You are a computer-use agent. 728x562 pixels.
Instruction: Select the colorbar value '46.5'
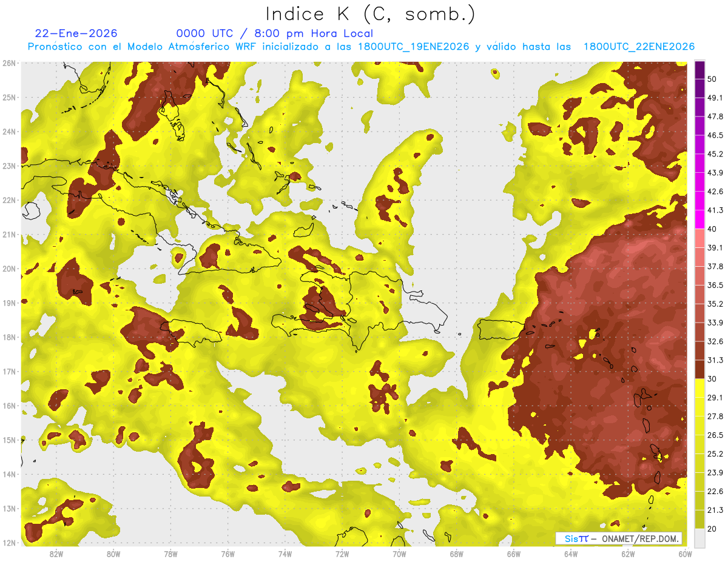[715, 135]
